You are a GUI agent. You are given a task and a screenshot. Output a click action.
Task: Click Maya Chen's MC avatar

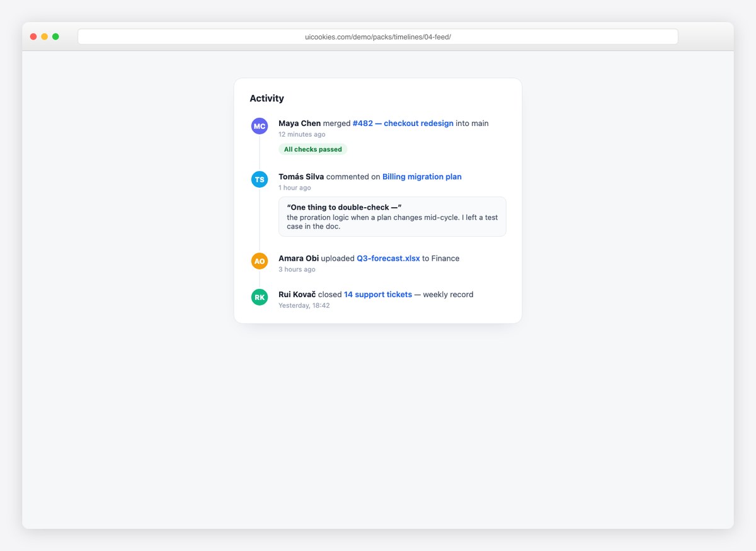pyautogui.click(x=260, y=126)
